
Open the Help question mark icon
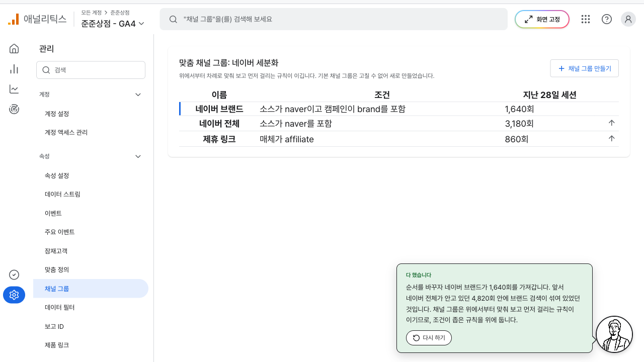tap(607, 19)
